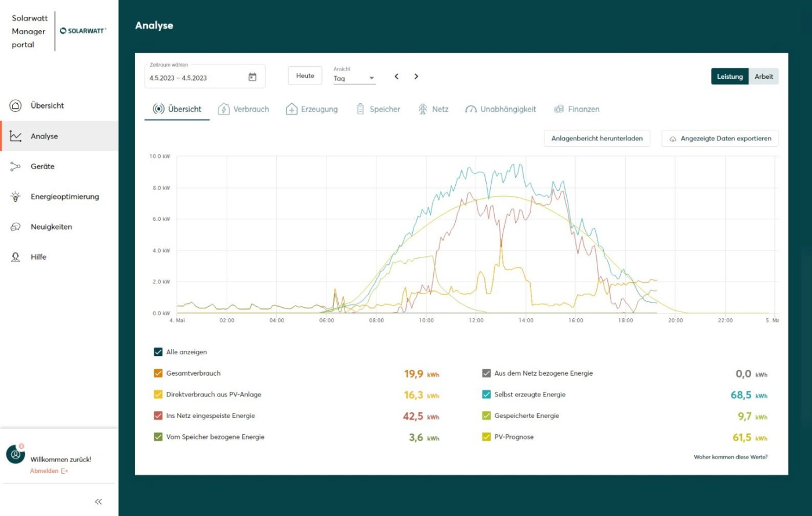Viewport: 812px width, 516px height.
Task: Click the Übersicht home icon in sidebar
Action: tap(16, 106)
